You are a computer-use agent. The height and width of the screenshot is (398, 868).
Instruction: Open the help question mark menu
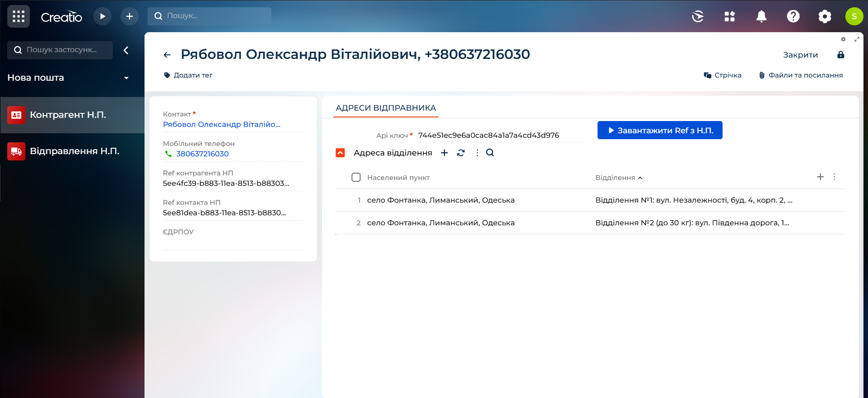tap(793, 17)
